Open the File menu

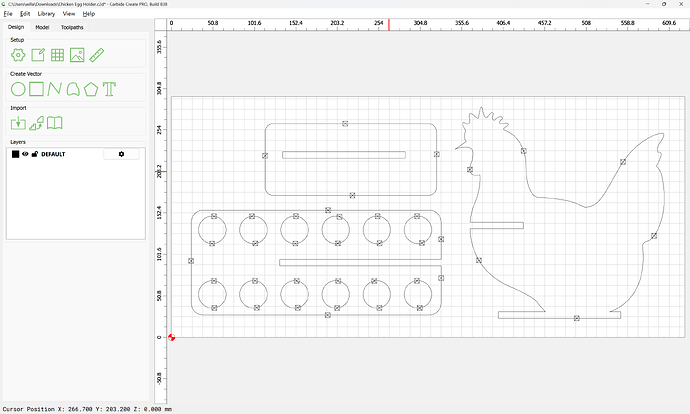click(x=8, y=14)
